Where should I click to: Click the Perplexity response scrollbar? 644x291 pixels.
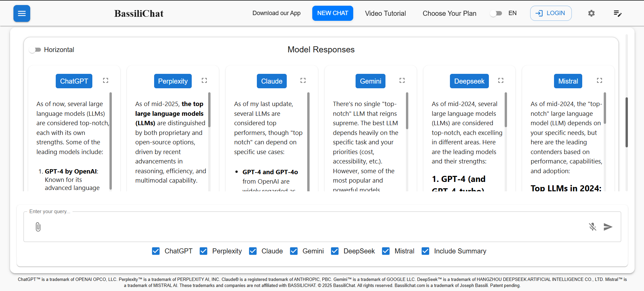tap(209, 110)
